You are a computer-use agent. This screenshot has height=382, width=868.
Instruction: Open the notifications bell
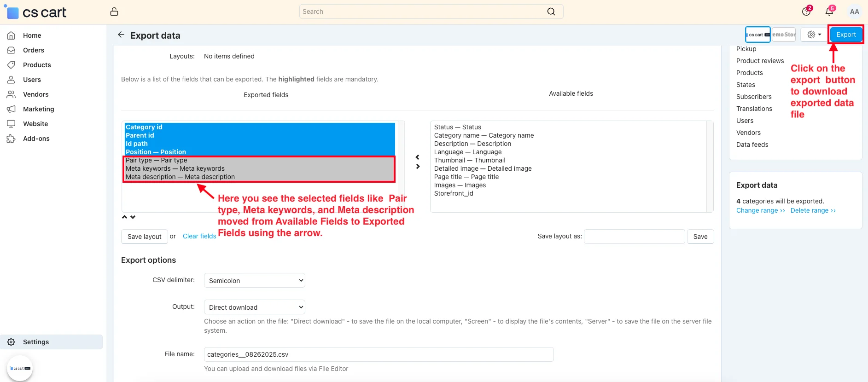click(829, 12)
